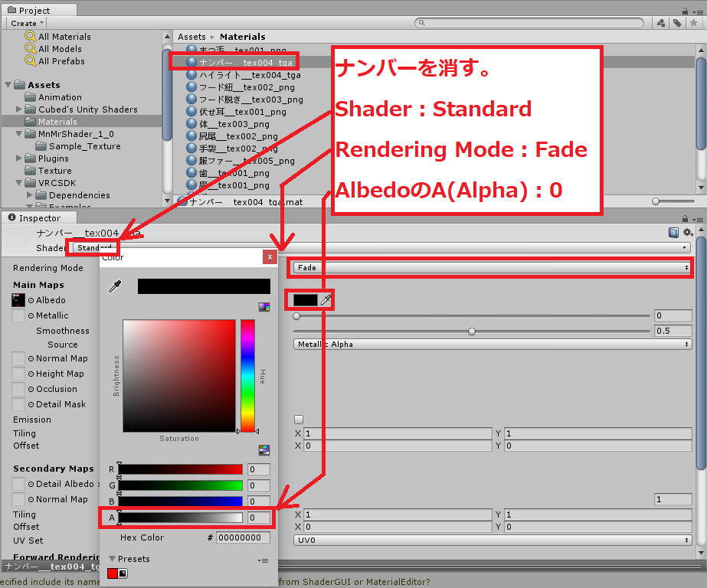The width and height of the screenshot is (707, 588).
Task: Open the material settings gear menu
Action: point(688,233)
